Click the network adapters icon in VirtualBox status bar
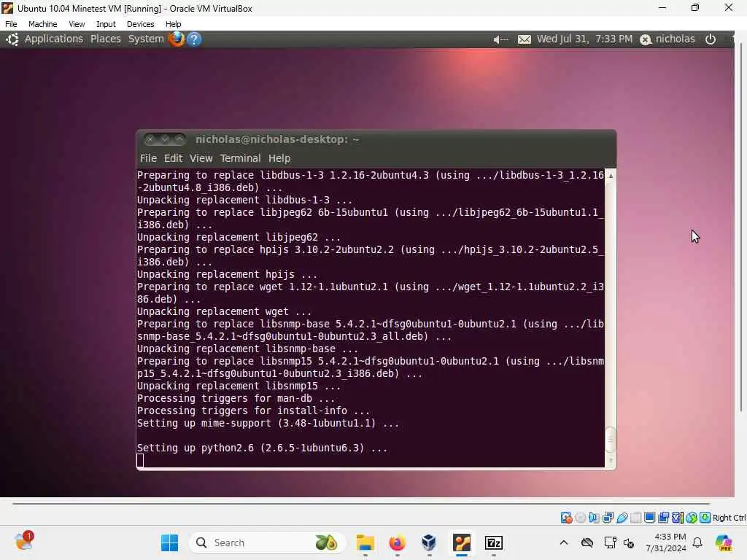Viewport: 747px width, 560px height. [608, 518]
